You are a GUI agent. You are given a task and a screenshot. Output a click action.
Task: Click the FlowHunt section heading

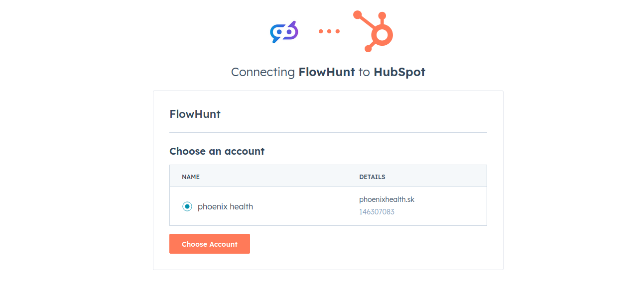pos(195,114)
